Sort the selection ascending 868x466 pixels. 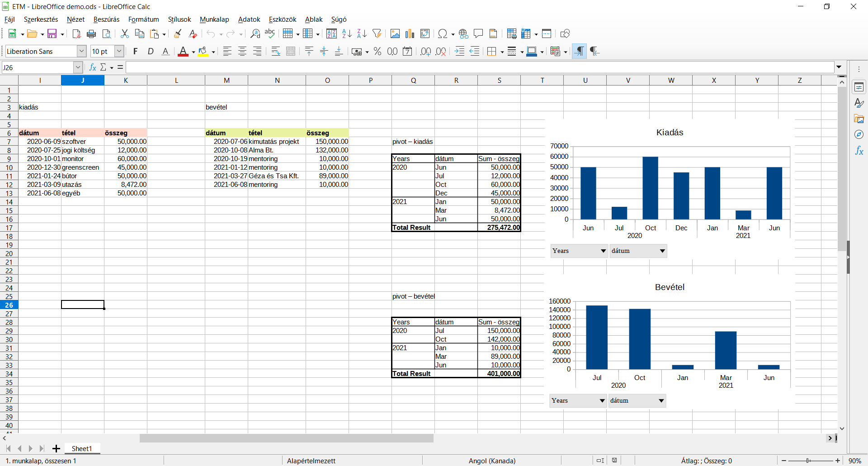(x=346, y=33)
